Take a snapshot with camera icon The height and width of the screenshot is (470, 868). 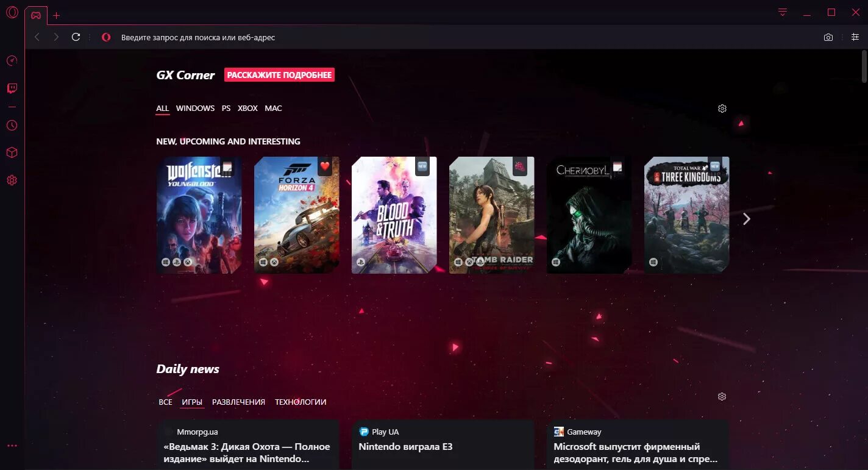(828, 37)
